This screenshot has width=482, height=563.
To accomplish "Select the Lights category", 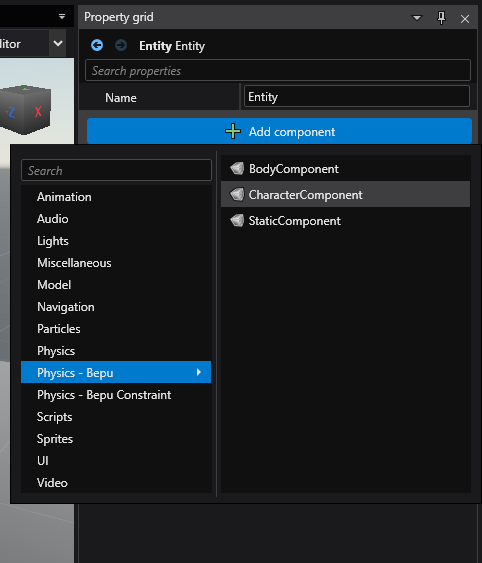I will pos(116,241).
